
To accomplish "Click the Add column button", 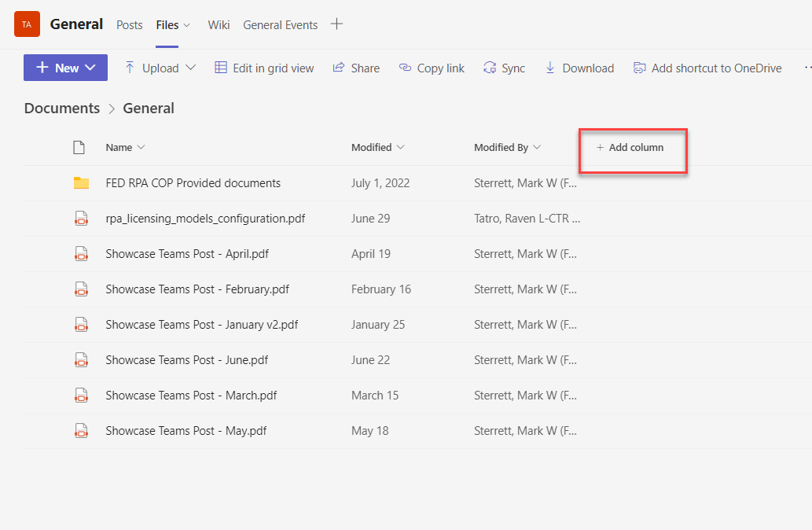I will tap(630, 147).
